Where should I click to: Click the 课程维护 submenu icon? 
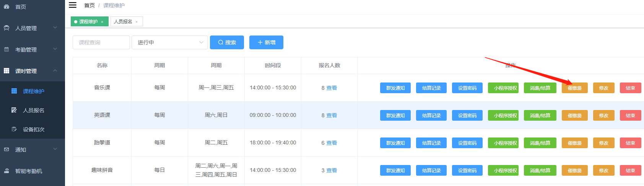point(14,91)
